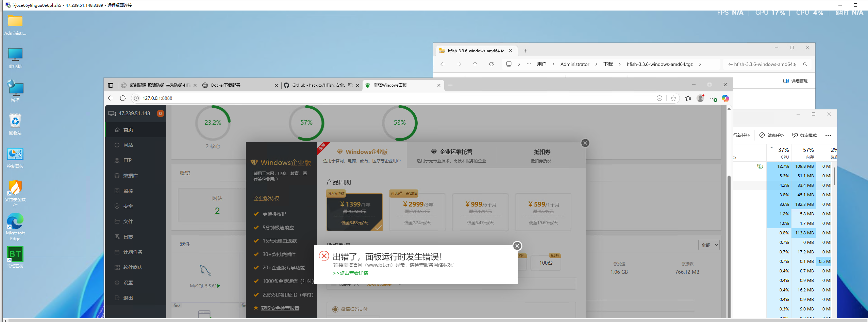Refresh the 127.0.0.1:8888 page
The height and width of the screenshot is (322, 868).
123,98
